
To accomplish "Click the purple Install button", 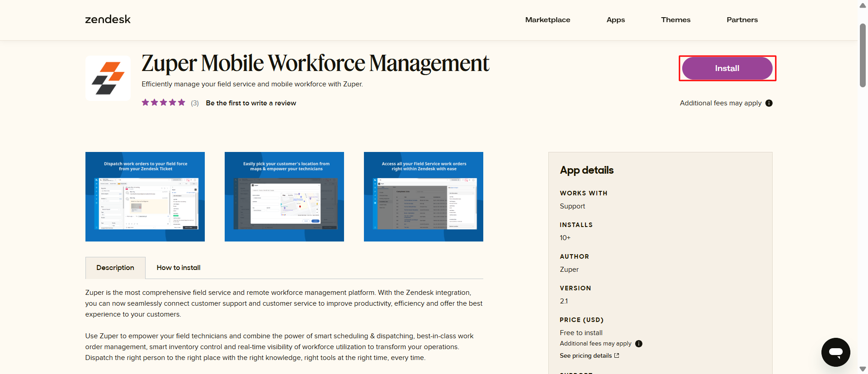I will tap(727, 68).
